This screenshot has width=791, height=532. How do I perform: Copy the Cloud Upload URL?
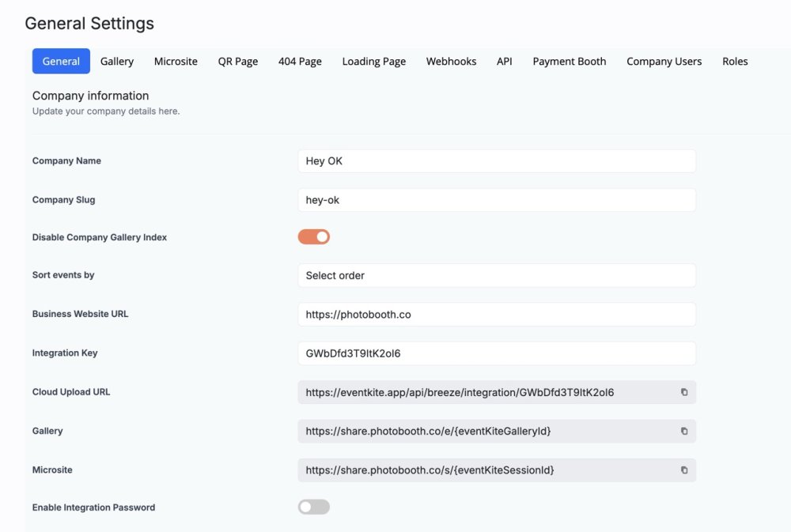[684, 392]
